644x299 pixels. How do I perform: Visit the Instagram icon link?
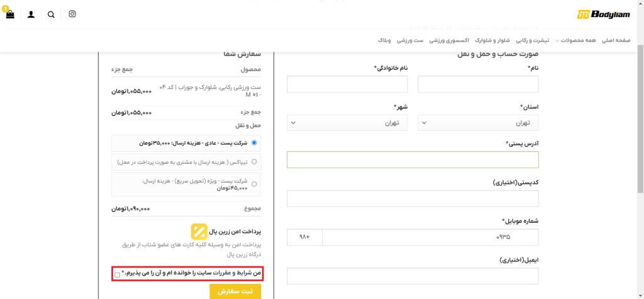point(72,14)
